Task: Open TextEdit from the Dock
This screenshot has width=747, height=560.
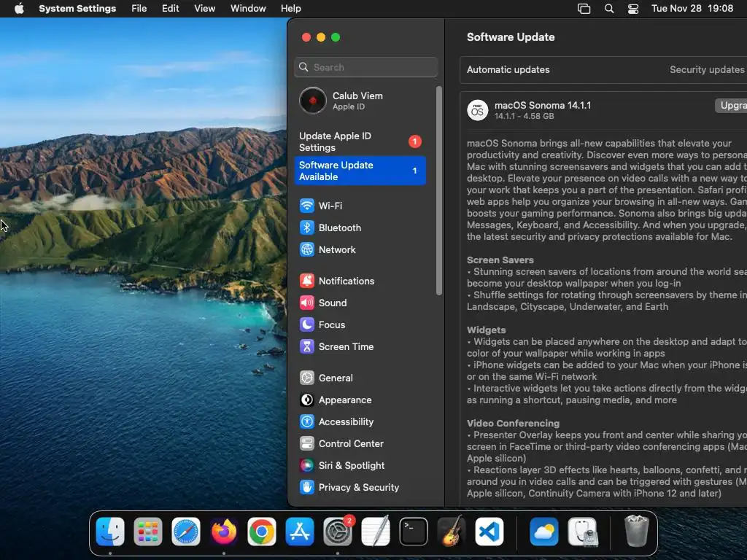Action: [x=376, y=532]
